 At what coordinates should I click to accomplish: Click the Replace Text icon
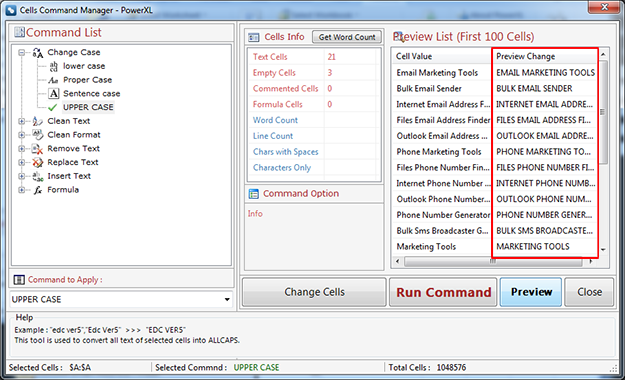tap(37, 162)
